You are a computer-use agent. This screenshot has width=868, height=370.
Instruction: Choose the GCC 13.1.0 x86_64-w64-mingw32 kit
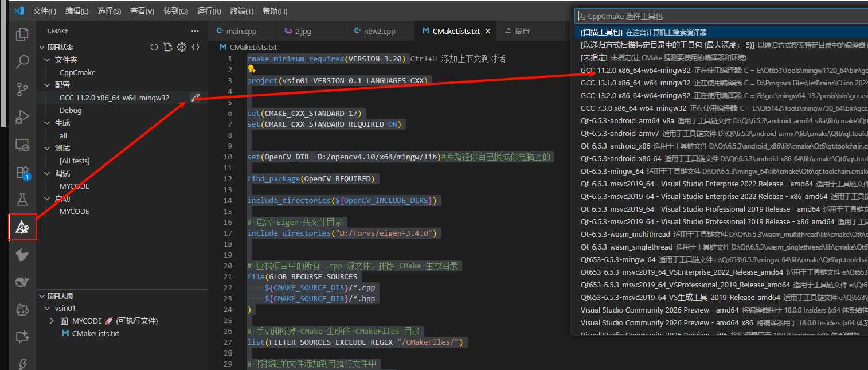pos(721,83)
